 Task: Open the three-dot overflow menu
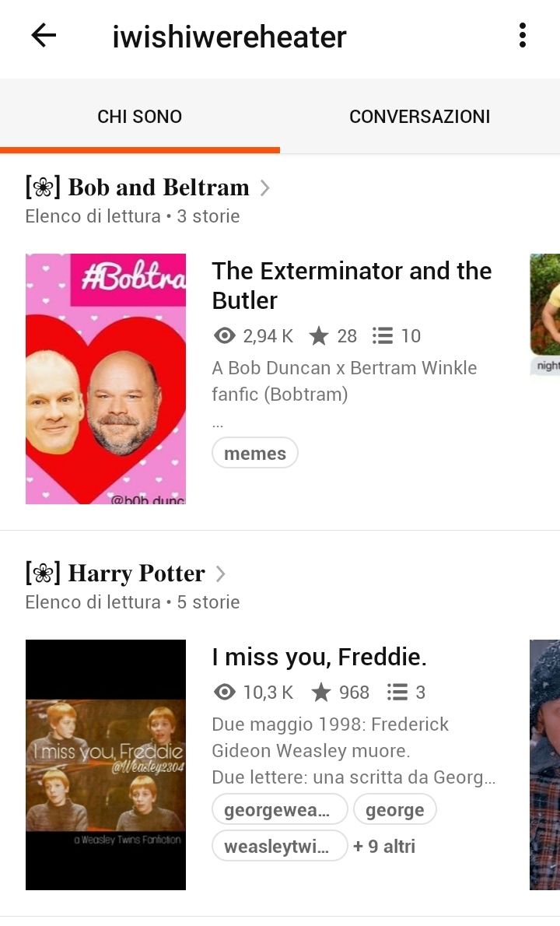tap(522, 36)
